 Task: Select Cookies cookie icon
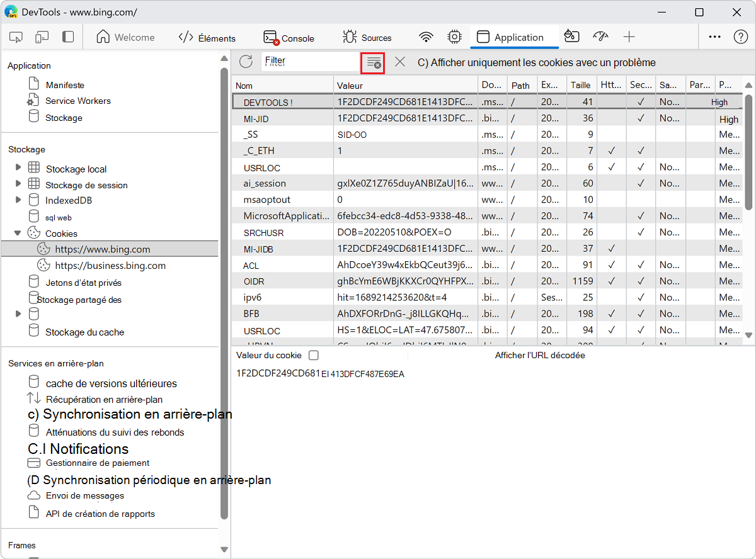34,233
